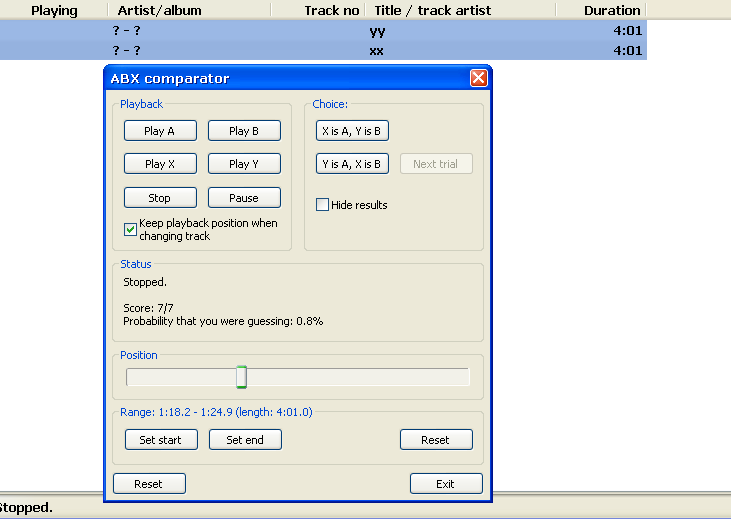Screen dimensions: 731x519
Task: Click the Range 1:18.2 - 1:24.9 label
Action: tap(216, 412)
